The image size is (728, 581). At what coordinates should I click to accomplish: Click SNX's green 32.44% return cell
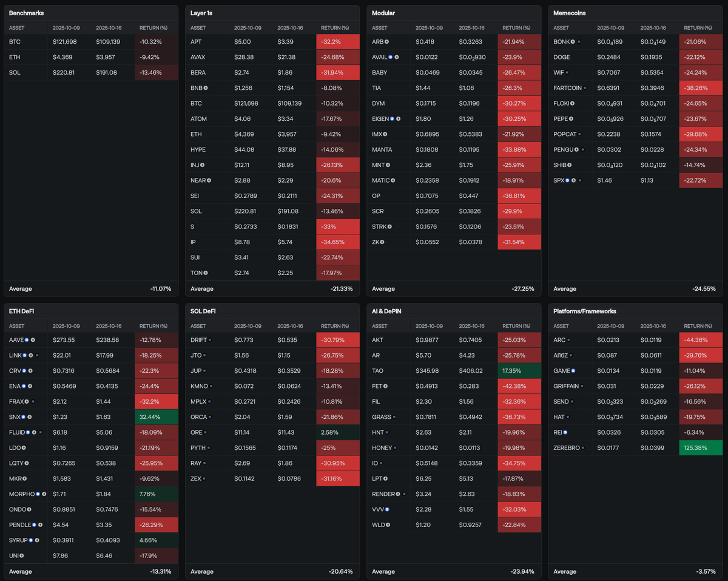156,417
